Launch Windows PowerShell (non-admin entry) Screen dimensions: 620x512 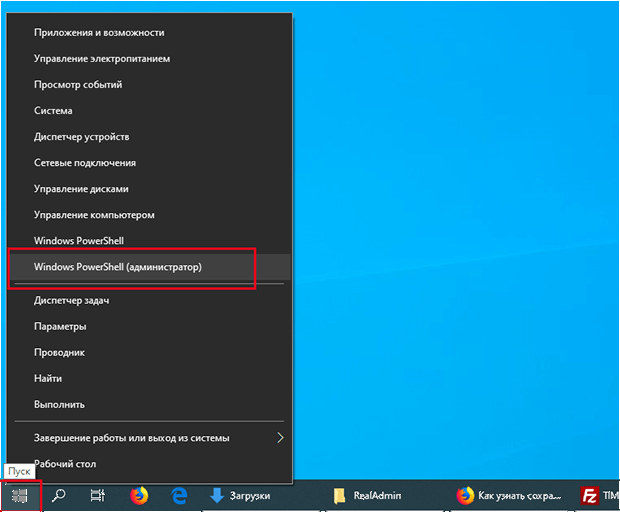point(149,241)
